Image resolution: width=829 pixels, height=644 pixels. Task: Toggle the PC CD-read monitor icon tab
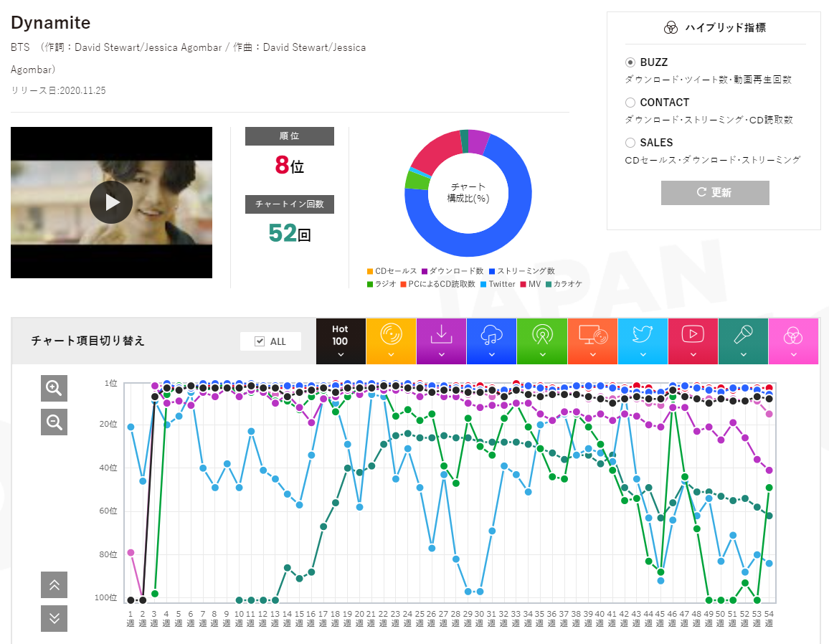[x=592, y=341]
